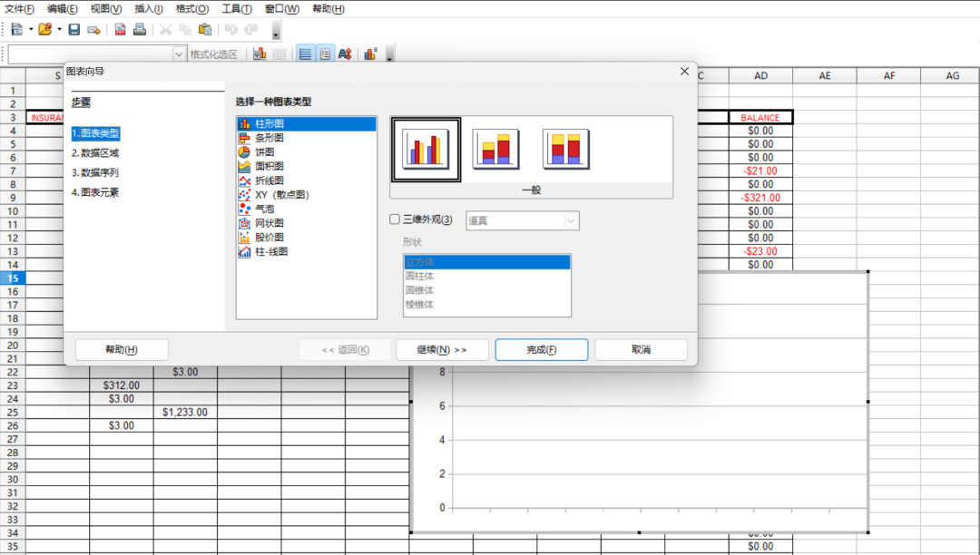This screenshot has width=980, height=555.
Task: Open the 格式(O) menu
Action: pyautogui.click(x=191, y=9)
